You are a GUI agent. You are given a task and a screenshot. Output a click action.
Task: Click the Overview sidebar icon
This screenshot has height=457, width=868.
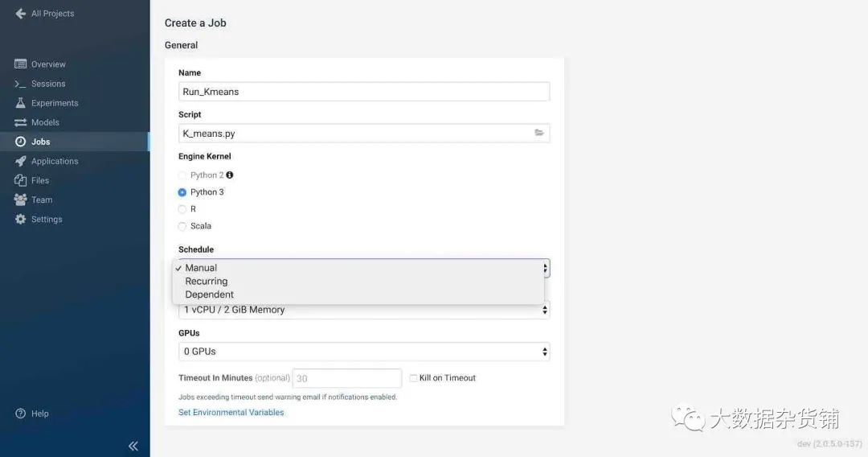[x=20, y=64]
